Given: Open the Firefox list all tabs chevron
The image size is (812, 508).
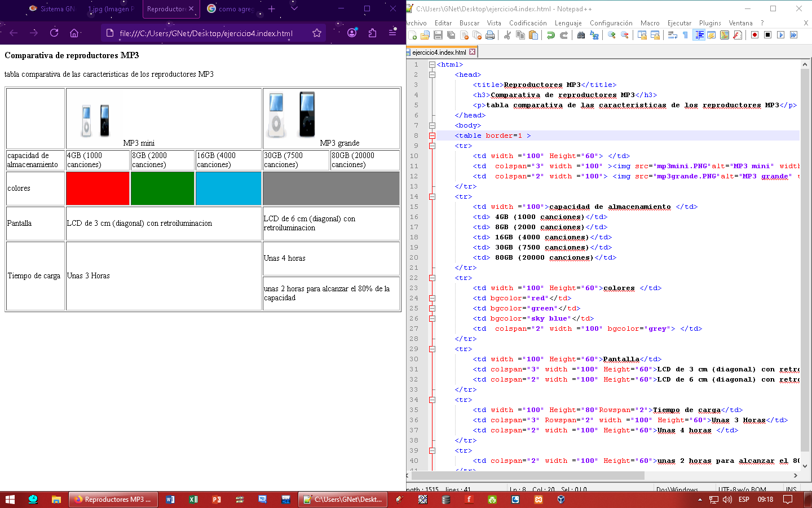Looking at the screenshot, I should [x=294, y=8].
